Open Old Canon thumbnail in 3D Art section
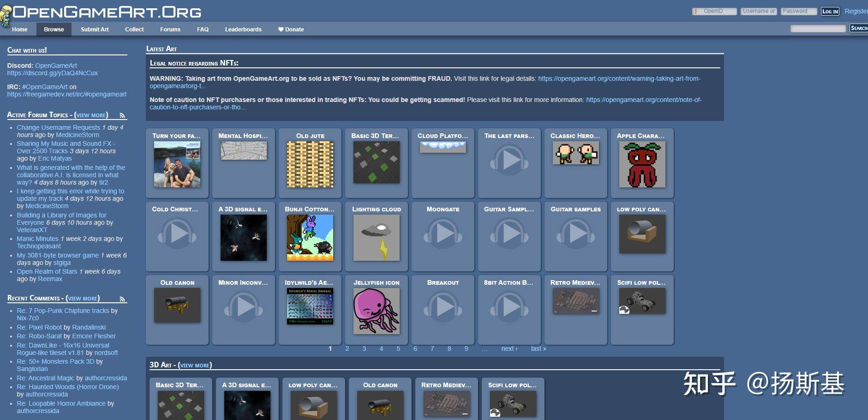This screenshot has height=420, width=868. pos(380,405)
